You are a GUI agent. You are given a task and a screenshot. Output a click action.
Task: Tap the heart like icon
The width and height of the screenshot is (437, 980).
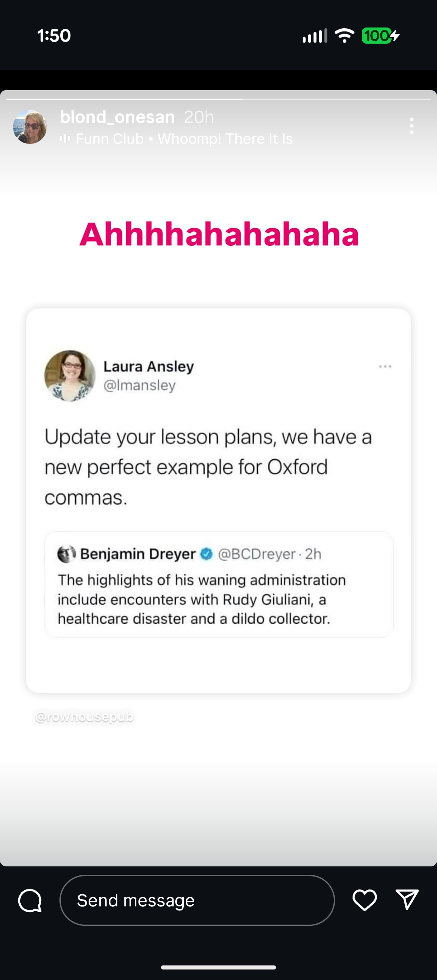365,900
